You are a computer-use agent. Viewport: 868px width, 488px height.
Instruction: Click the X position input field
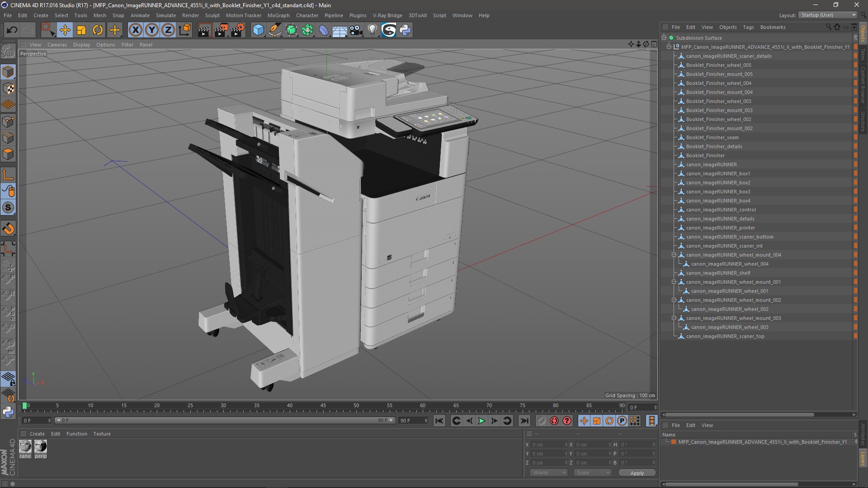548,445
